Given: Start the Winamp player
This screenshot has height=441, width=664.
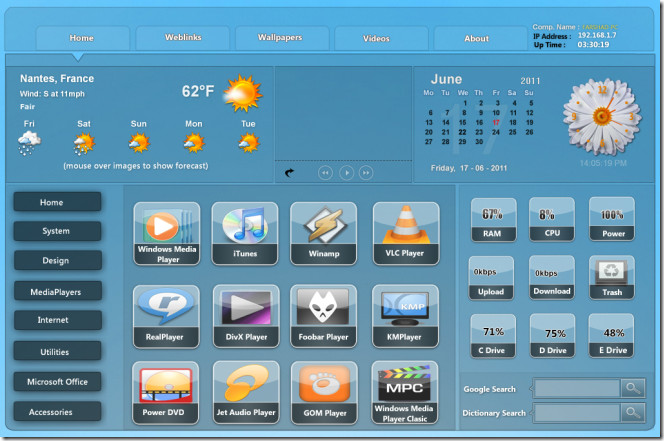Looking at the screenshot, I should (324, 234).
